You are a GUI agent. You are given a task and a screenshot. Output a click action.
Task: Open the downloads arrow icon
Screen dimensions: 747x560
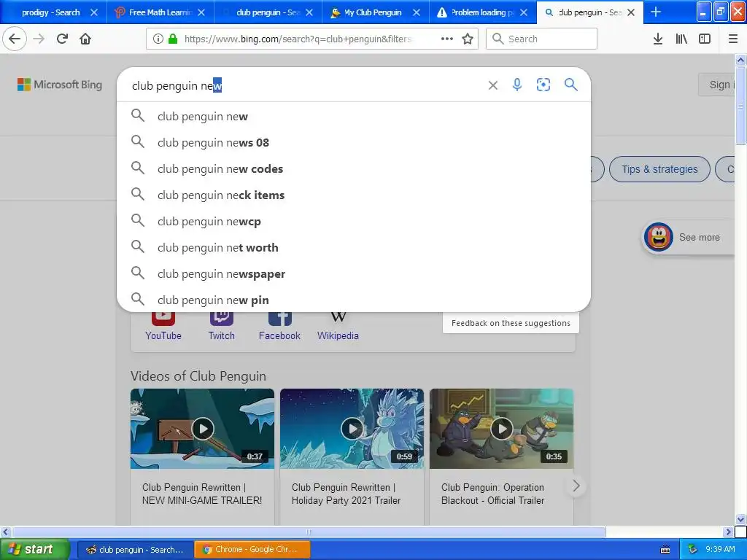tap(658, 39)
